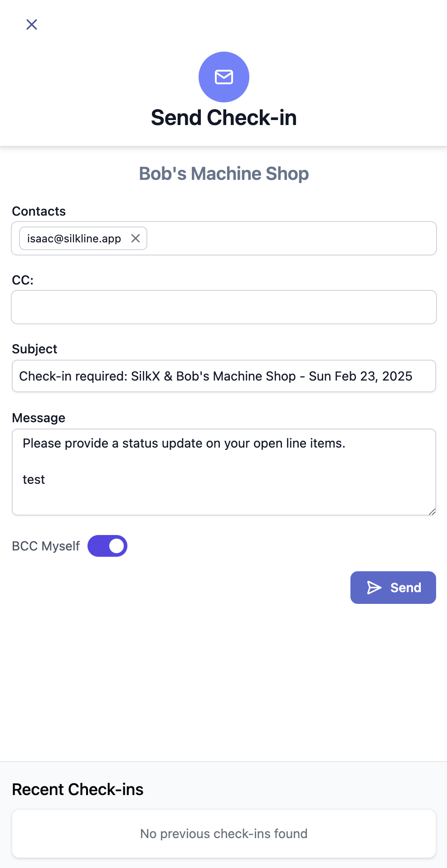Click the message box resize handle

[x=432, y=512]
